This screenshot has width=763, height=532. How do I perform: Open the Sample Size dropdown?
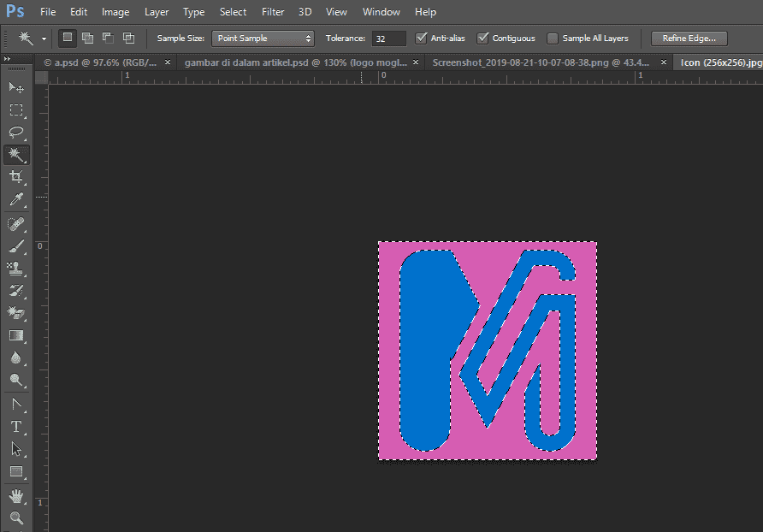[x=263, y=38]
